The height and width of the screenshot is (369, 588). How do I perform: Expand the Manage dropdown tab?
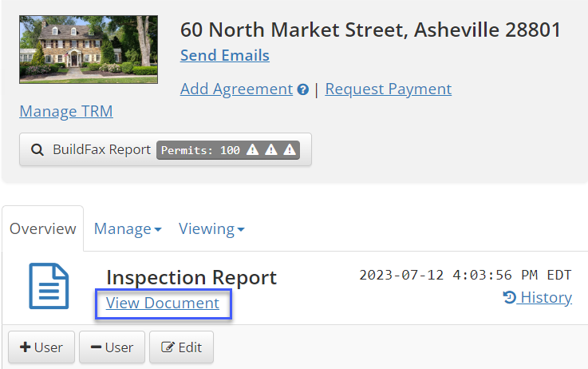128,228
